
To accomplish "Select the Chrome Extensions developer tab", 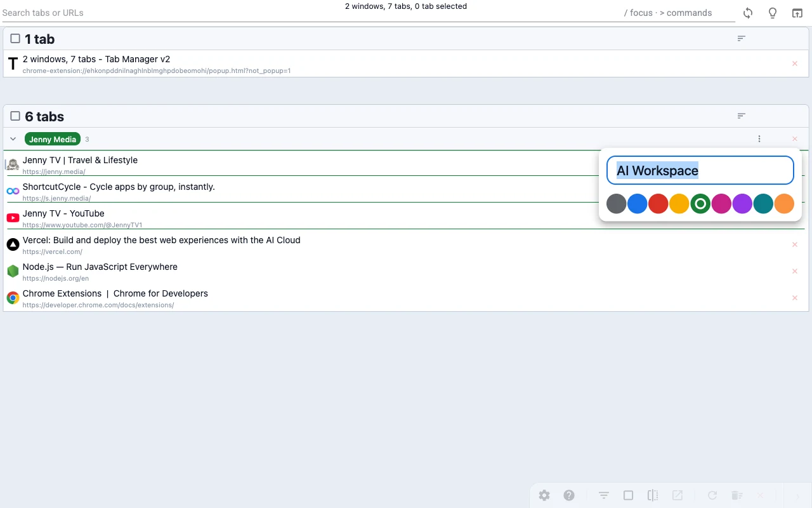I will click(x=115, y=294).
